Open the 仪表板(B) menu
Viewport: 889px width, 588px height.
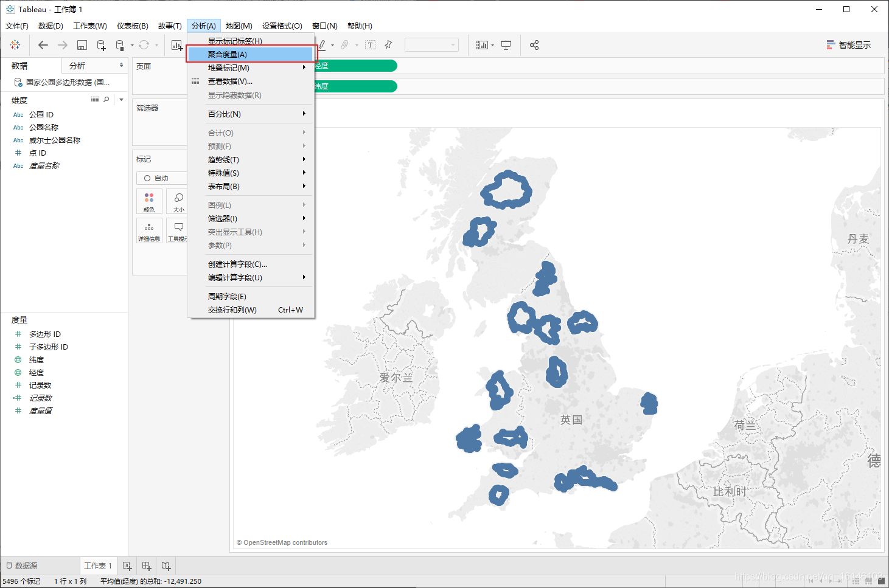[133, 26]
